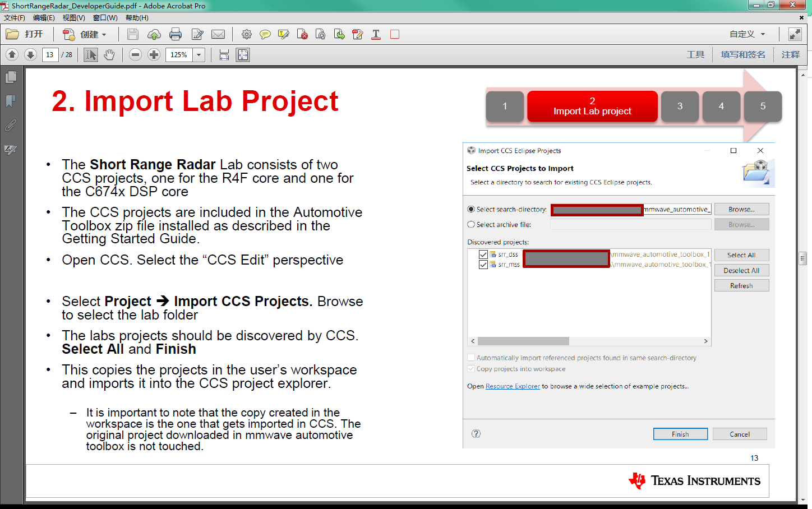This screenshot has height=509, width=812.
Task: Open the 创建 dropdown arrow
Action: click(104, 35)
